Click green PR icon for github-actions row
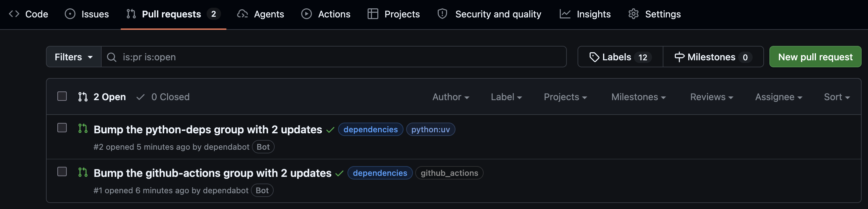 [83, 172]
